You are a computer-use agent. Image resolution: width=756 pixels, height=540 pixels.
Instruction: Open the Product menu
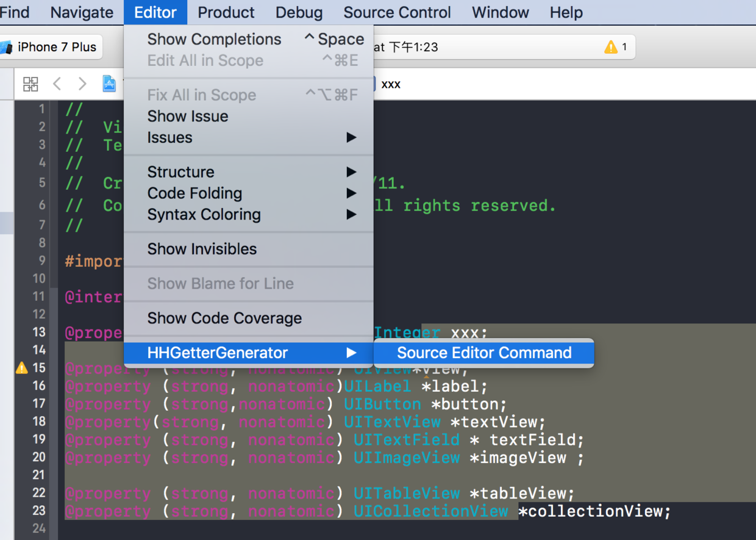pyautogui.click(x=226, y=12)
